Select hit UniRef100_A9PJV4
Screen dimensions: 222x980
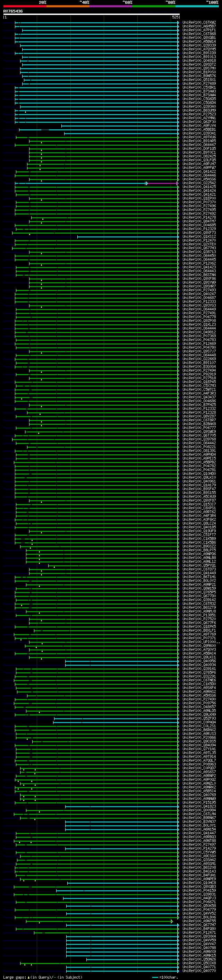coord(199,125)
